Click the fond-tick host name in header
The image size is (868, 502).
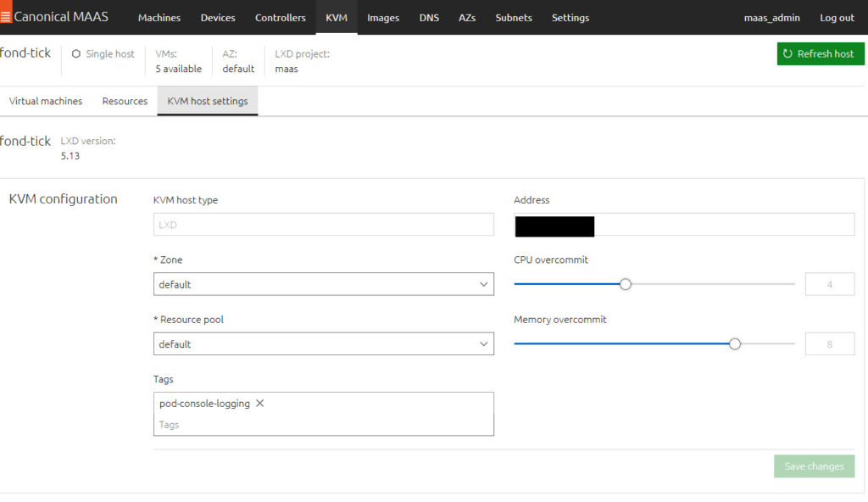tap(25, 53)
